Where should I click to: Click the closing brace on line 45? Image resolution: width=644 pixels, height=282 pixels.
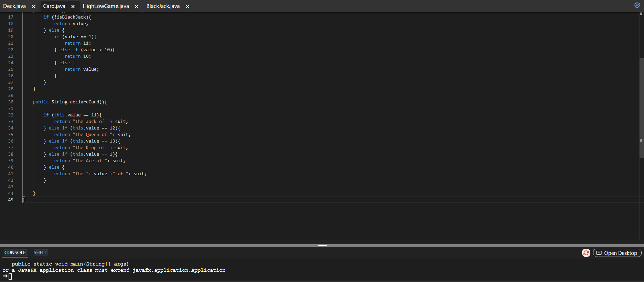24,200
